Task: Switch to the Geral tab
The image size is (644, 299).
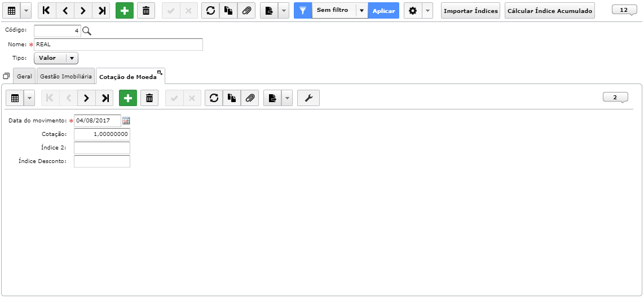Action: click(25, 76)
